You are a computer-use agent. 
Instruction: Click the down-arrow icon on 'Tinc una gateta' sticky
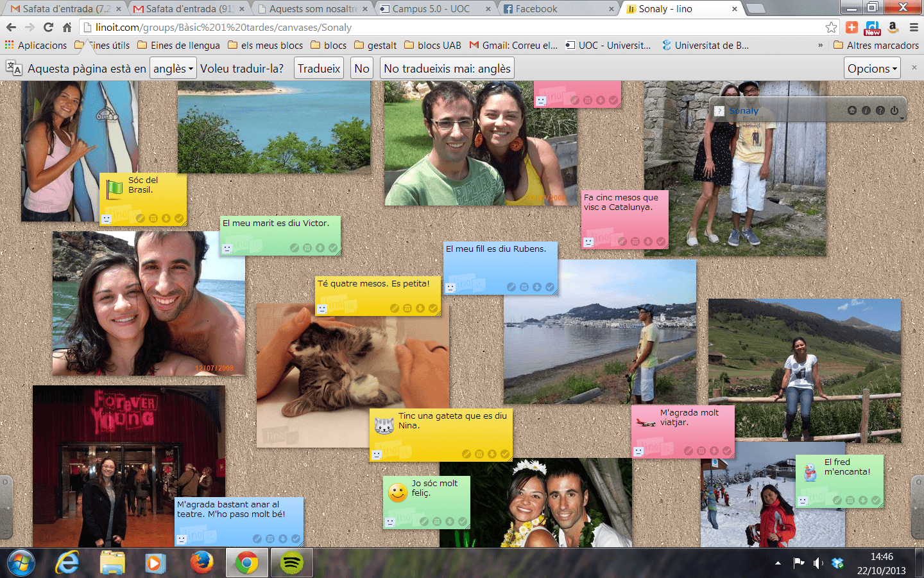click(x=492, y=454)
